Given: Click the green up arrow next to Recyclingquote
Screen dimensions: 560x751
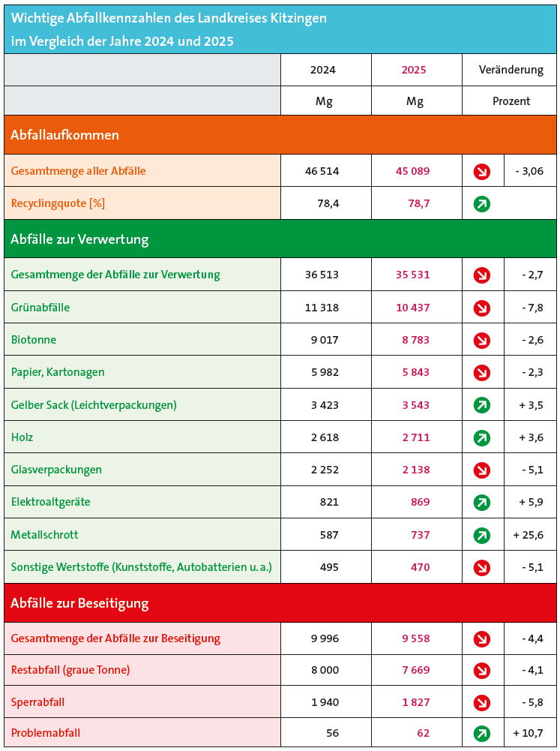Looking at the screenshot, I should [482, 204].
